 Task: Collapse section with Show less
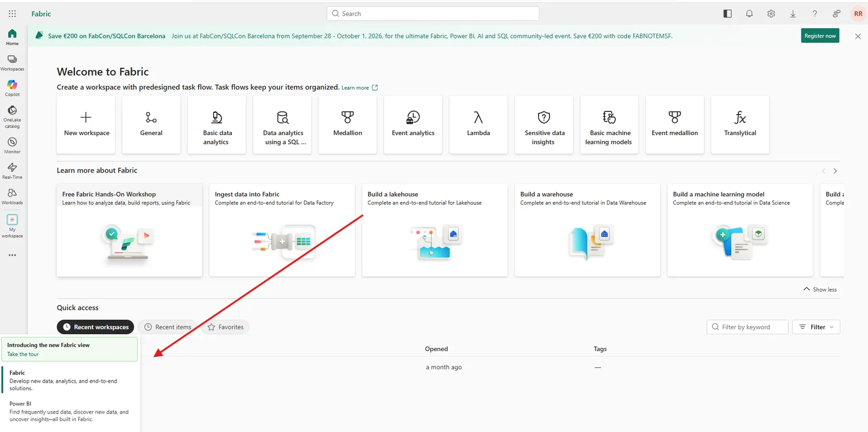(820, 289)
